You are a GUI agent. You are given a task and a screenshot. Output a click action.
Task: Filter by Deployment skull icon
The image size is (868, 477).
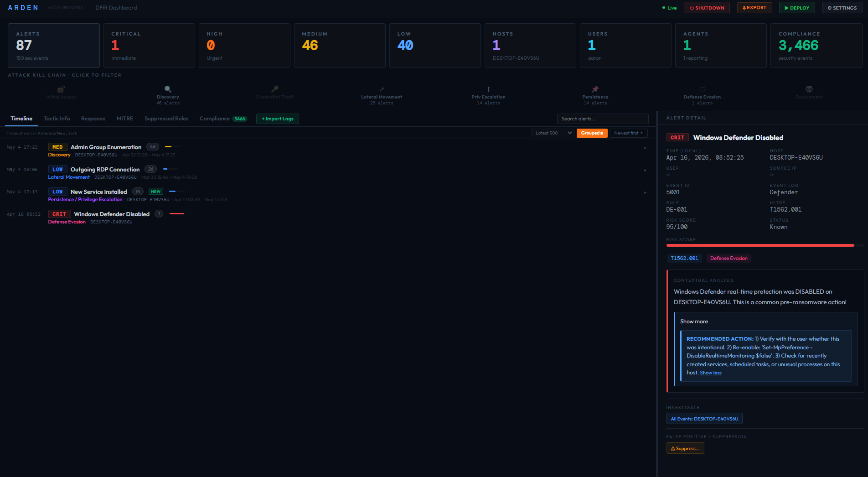(809, 89)
